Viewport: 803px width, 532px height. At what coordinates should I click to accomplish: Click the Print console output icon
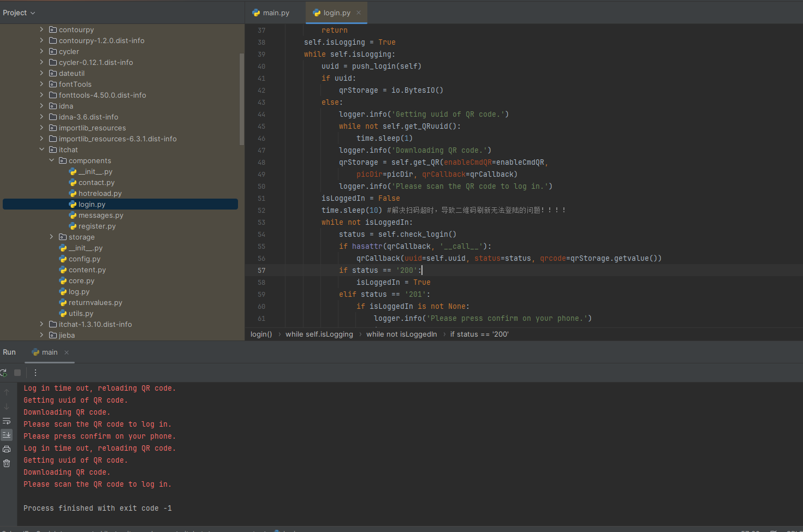point(7,449)
